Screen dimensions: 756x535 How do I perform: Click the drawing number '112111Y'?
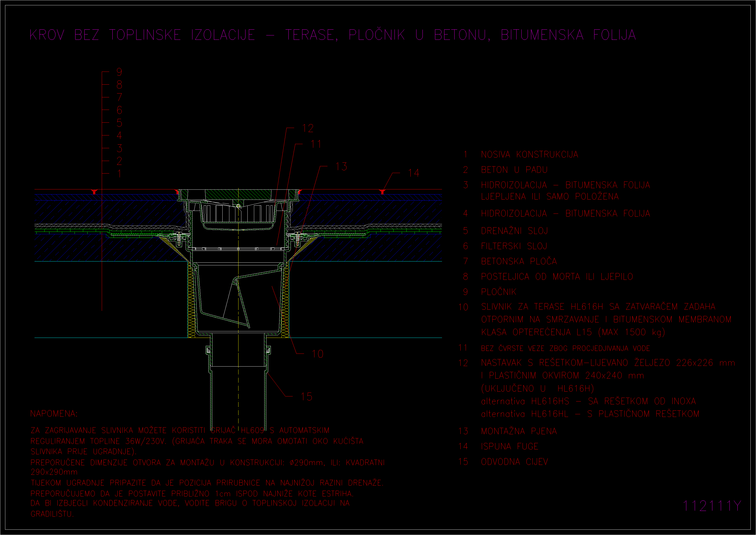pyautogui.click(x=712, y=506)
